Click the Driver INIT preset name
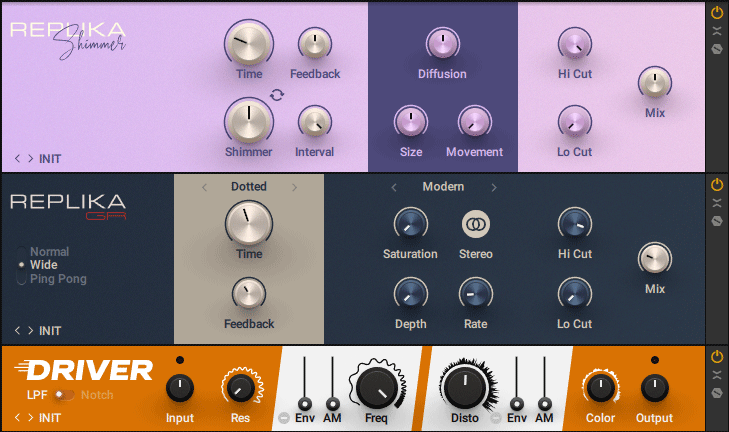729x432 pixels. (x=50, y=418)
